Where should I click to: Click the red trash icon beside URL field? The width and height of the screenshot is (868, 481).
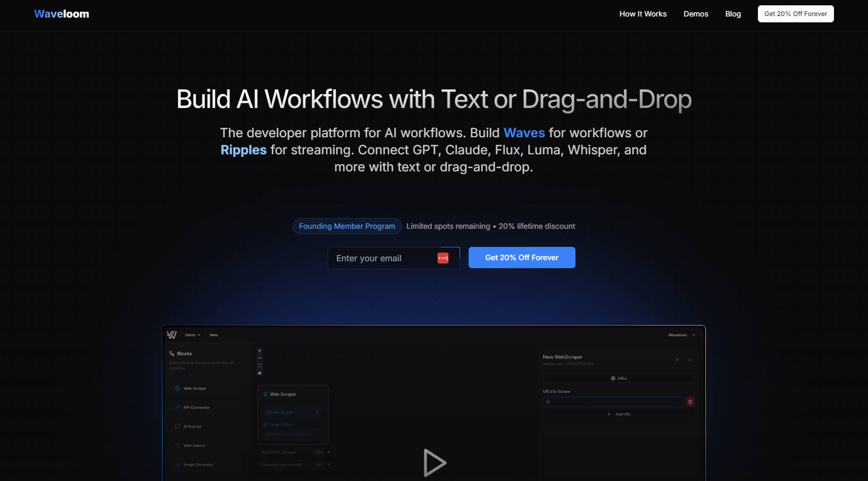[690, 402]
